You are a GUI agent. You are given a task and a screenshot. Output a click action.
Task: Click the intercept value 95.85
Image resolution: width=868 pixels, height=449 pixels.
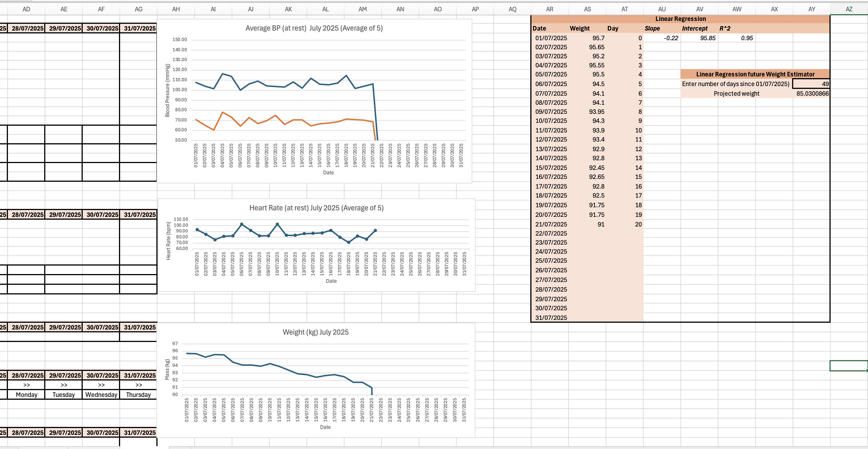tap(699, 38)
